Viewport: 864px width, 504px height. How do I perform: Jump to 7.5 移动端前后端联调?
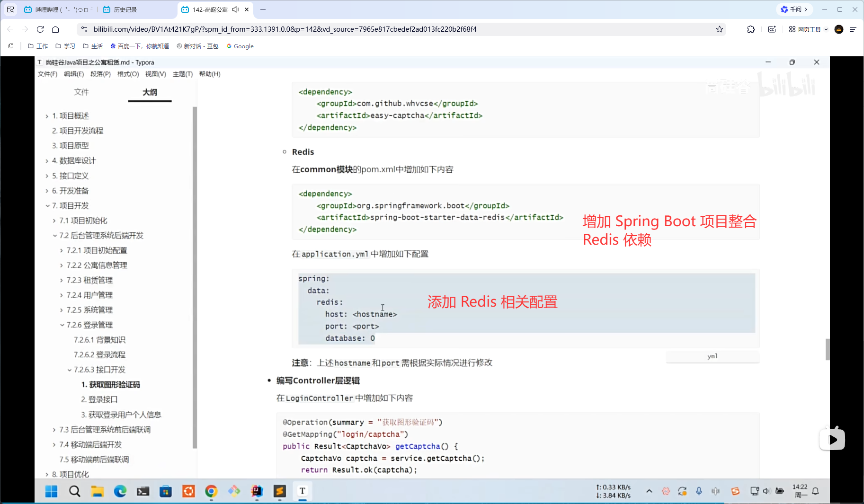[x=94, y=460]
